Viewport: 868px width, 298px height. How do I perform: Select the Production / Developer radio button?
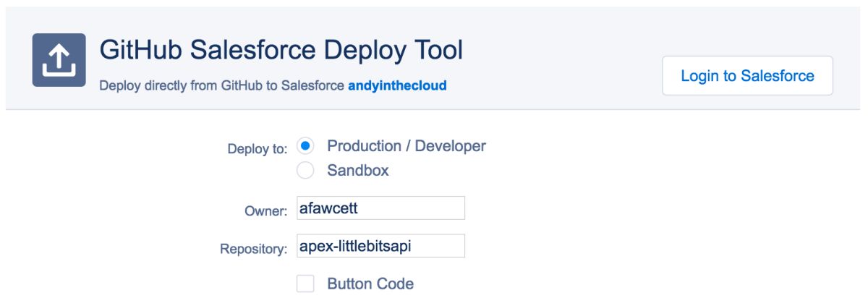tap(305, 146)
